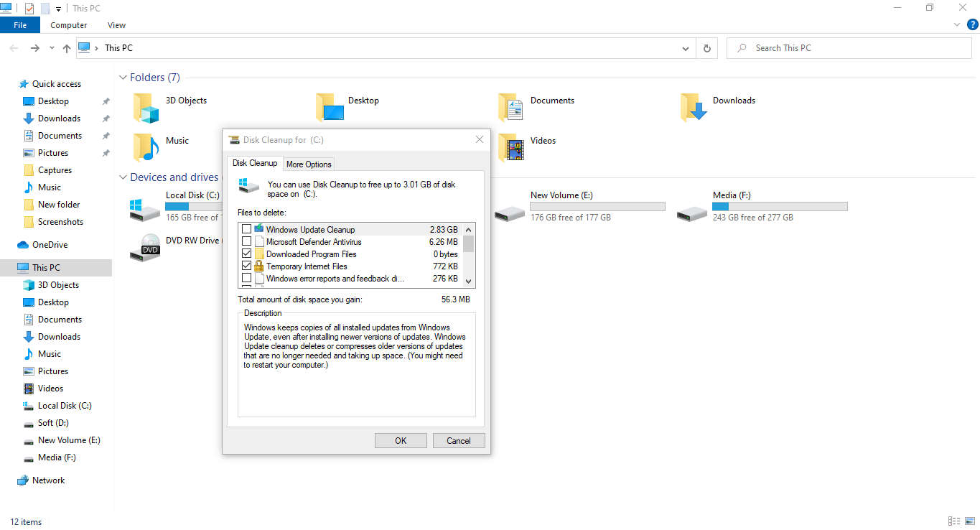980x530 pixels.
Task: Cancel the Disk Cleanup dialog
Action: pyautogui.click(x=458, y=441)
